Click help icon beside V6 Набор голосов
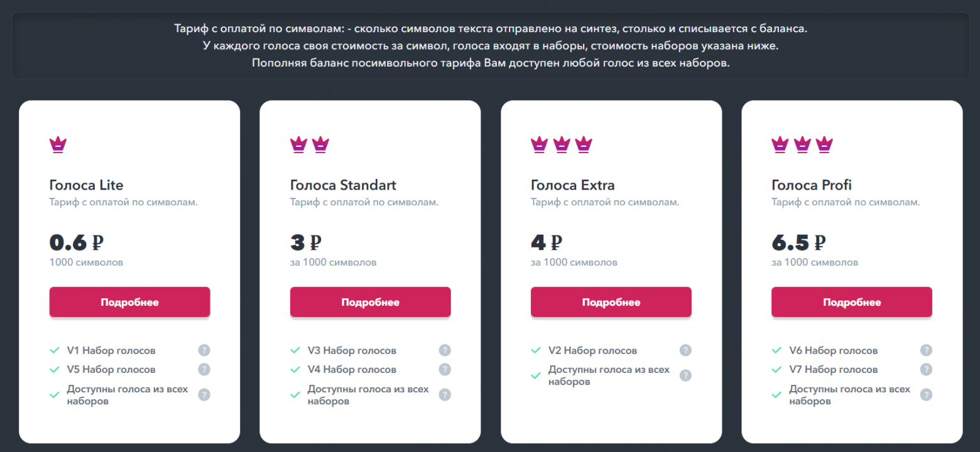 pyautogui.click(x=926, y=350)
